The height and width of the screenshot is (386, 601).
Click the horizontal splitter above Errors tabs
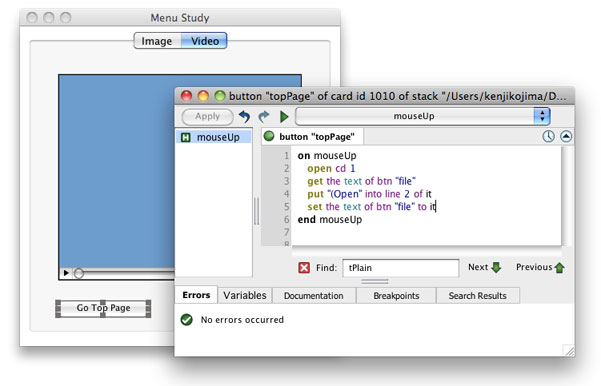[x=374, y=281]
